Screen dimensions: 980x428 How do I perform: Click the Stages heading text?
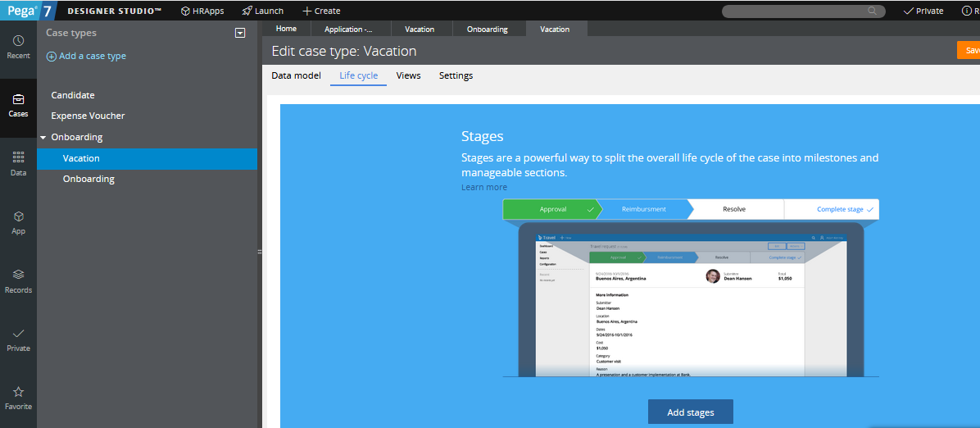[x=483, y=136]
